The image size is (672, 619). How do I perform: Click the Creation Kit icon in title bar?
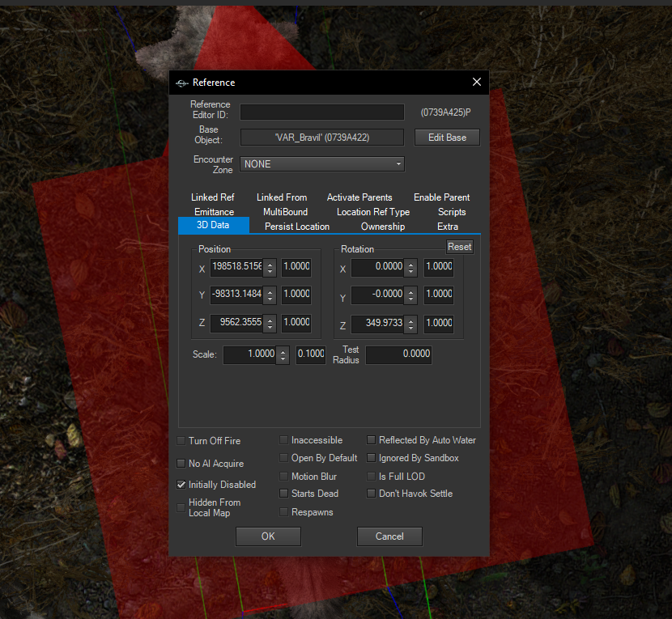pos(181,83)
